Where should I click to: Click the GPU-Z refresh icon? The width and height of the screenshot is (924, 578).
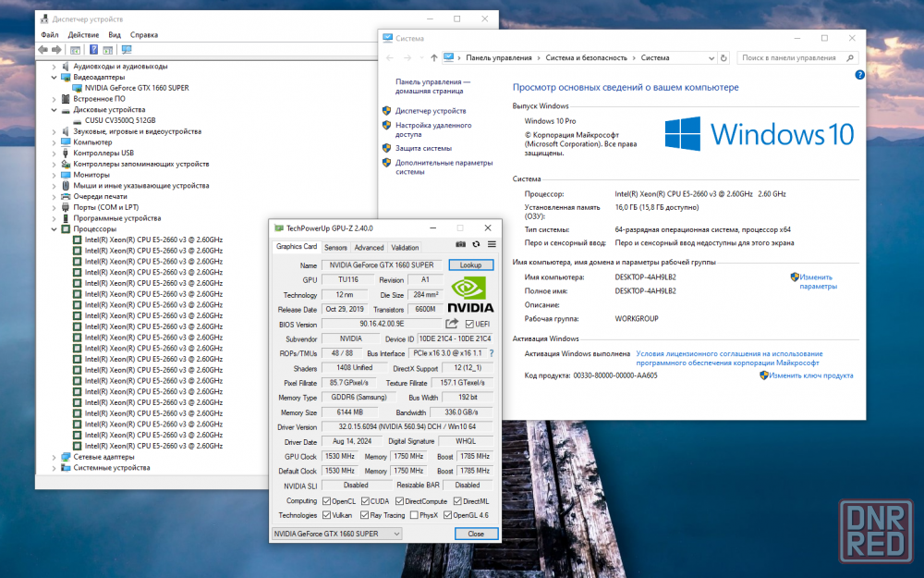click(x=476, y=244)
